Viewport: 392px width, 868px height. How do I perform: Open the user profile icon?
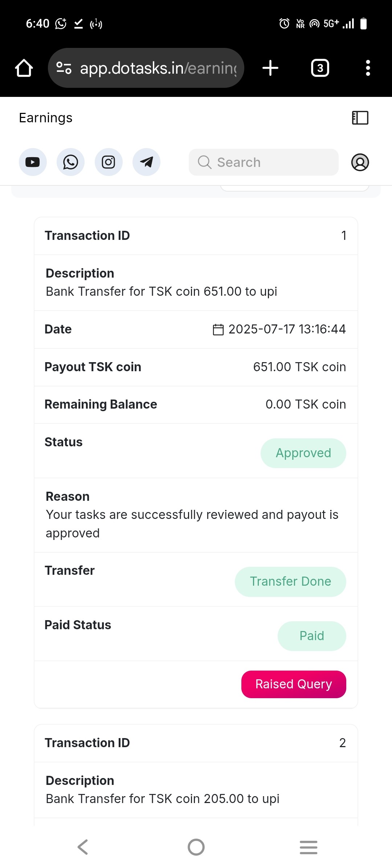360,162
